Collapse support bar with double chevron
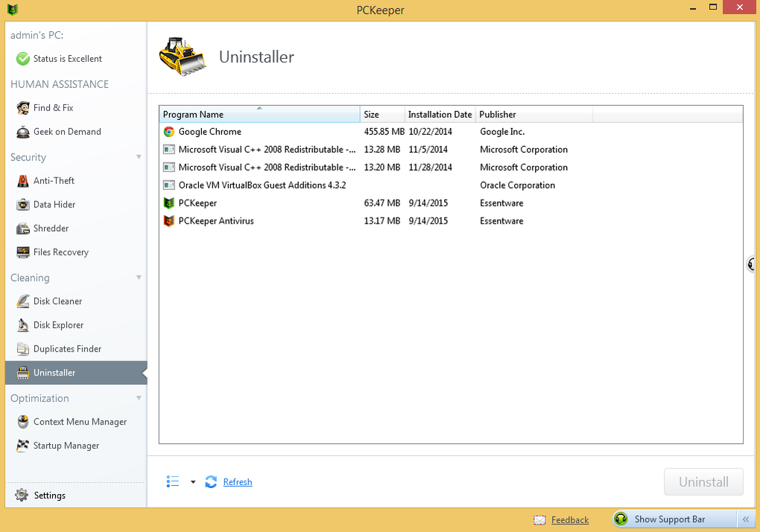 [745, 519]
